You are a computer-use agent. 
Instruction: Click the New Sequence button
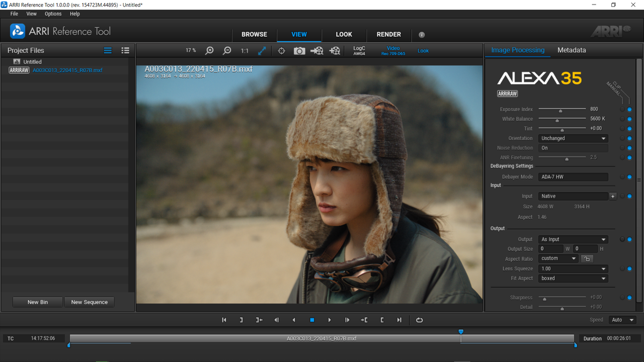(90, 302)
